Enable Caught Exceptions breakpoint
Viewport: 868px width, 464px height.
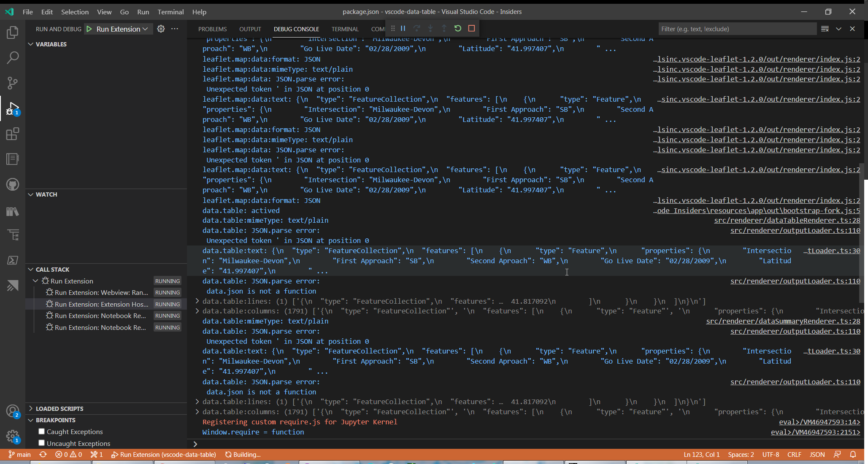click(41, 431)
